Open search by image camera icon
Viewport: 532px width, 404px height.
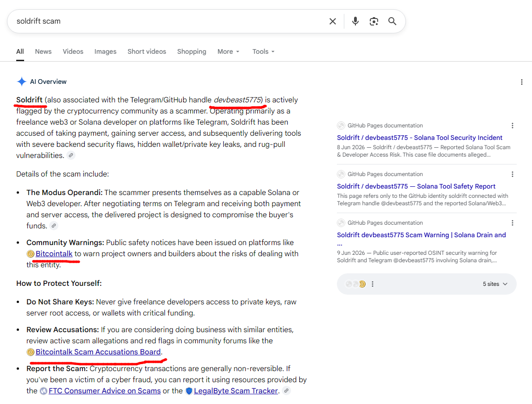click(x=374, y=21)
